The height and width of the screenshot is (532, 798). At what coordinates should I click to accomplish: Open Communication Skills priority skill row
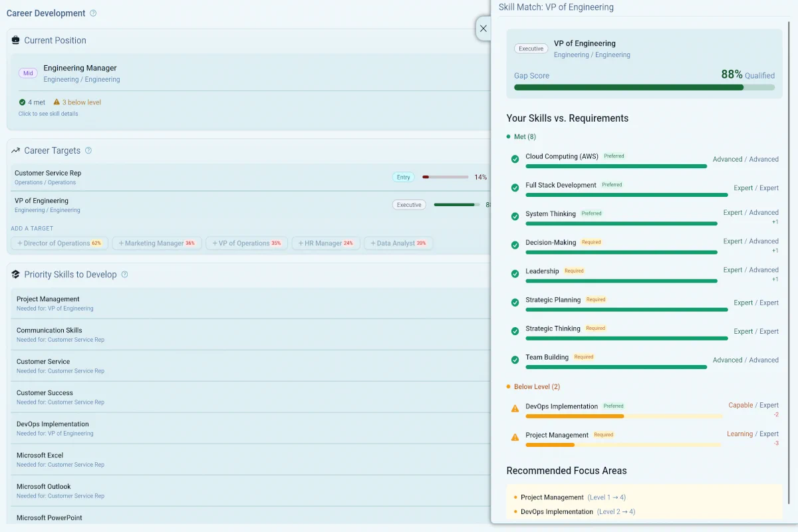click(x=251, y=334)
